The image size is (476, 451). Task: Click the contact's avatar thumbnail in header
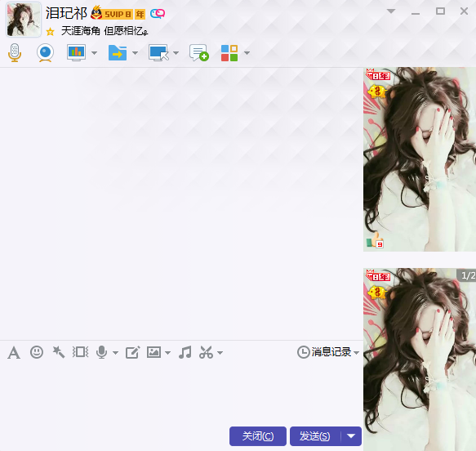pyautogui.click(x=24, y=20)
